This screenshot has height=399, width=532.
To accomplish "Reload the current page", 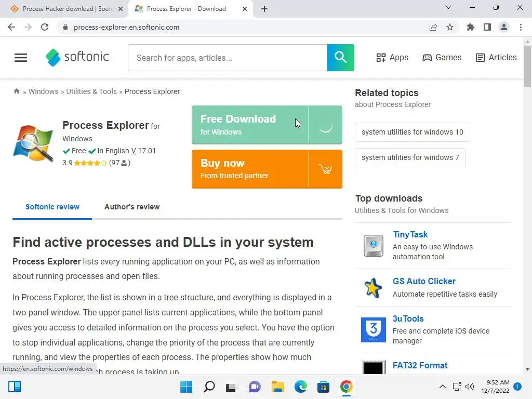I will tap(45, 27).
